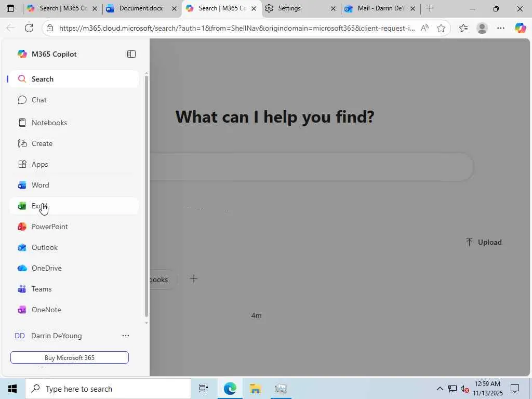Click the M365 Copilot logo
The image size is (532, 399).
22,54
